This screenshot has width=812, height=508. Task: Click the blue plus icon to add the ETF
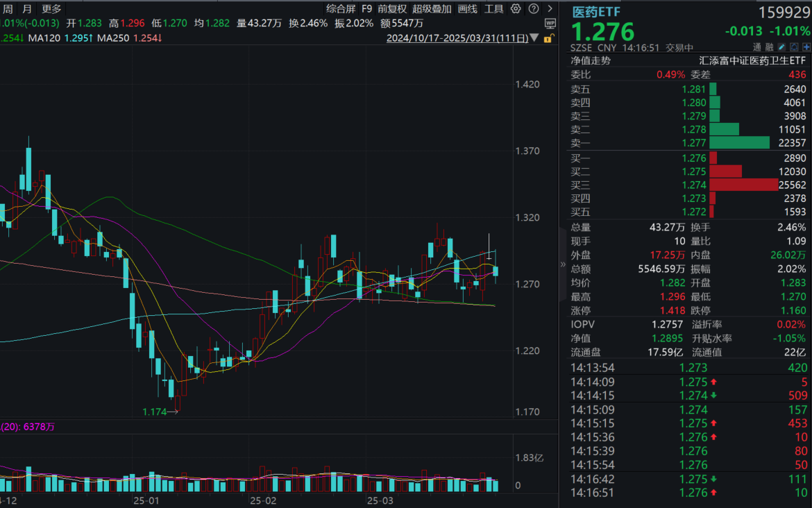tap(806, 46)
